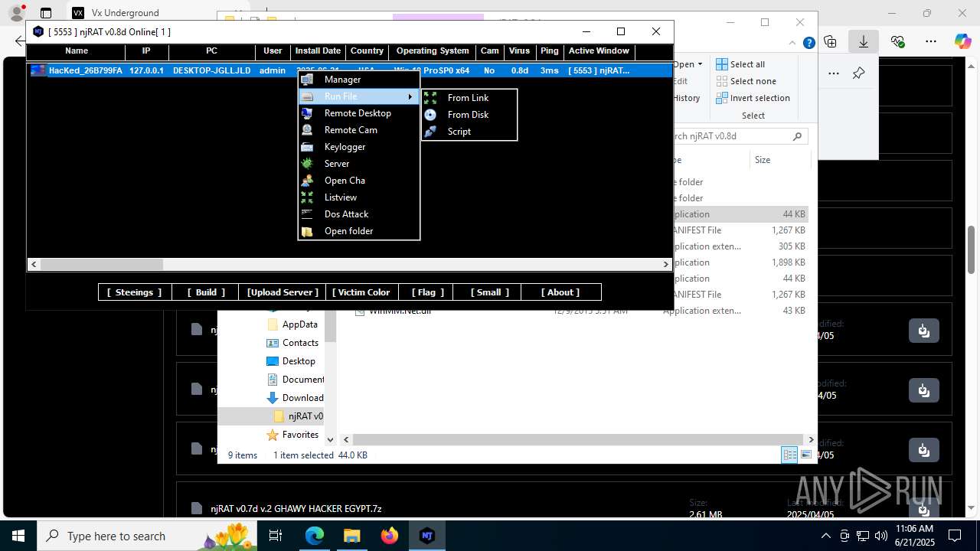Open Firefox from the taskbar
Viewport: 980px width, 551px height.
(390, 536)
